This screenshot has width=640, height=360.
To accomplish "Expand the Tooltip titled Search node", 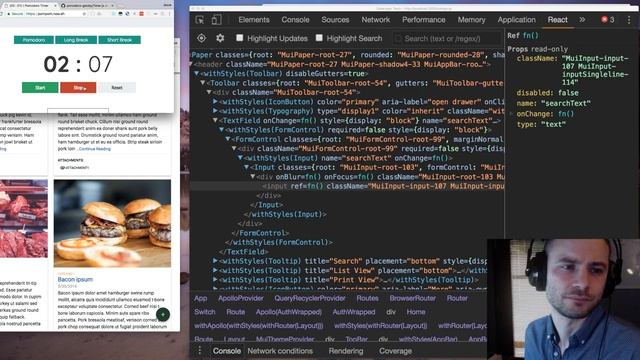I will (x=215, y=261).
